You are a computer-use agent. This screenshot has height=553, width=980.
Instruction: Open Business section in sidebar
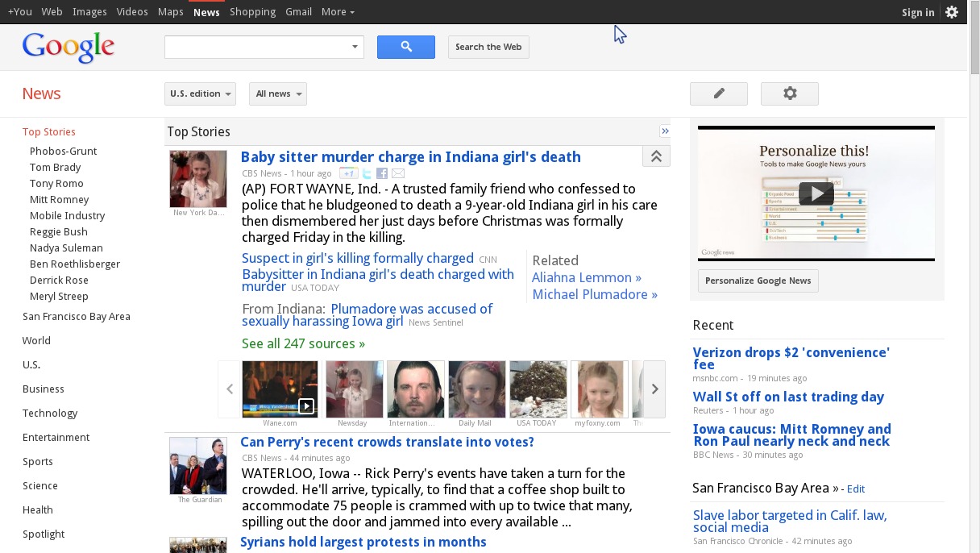click(44, 389)
